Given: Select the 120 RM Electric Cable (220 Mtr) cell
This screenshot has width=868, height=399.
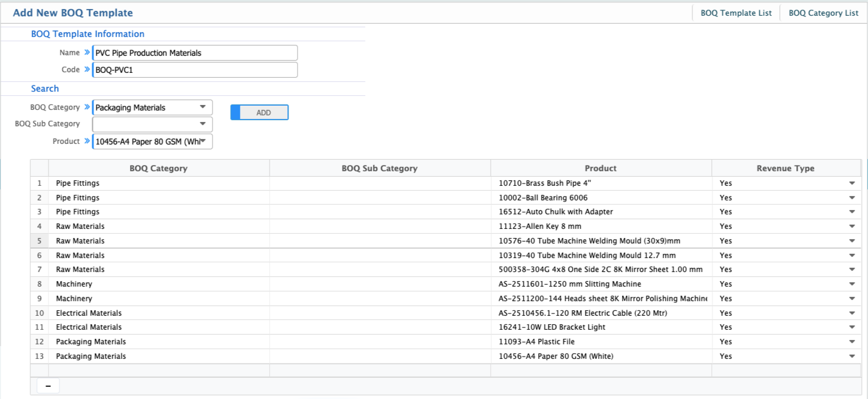Looking at the screenshot, I should (x=601, y=313).
